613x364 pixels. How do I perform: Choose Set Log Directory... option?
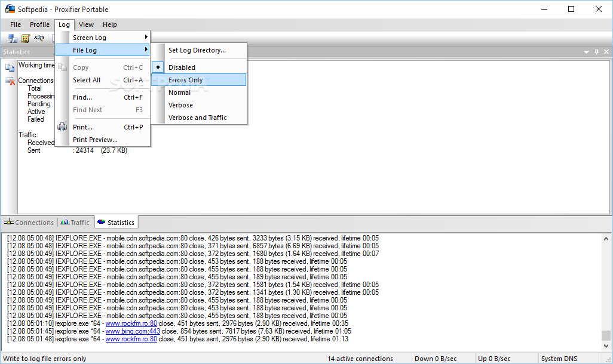point(199,50)
